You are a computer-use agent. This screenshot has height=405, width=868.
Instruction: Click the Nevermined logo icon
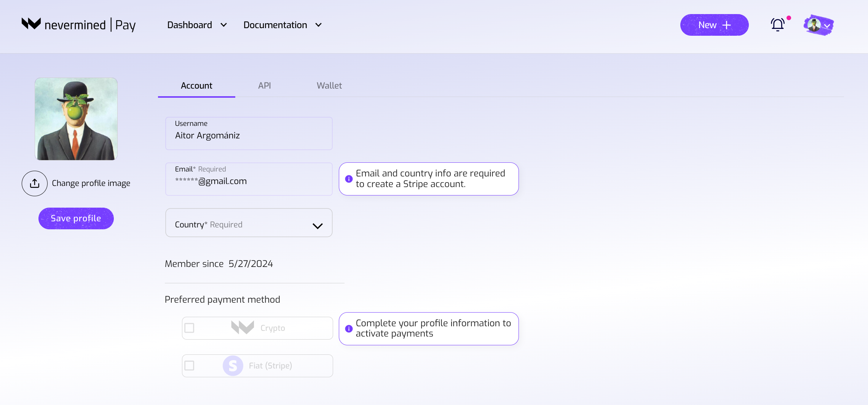(x=31, y=24)
